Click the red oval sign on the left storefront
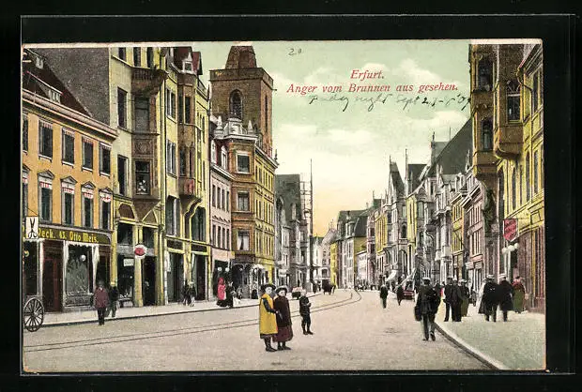 140,250
